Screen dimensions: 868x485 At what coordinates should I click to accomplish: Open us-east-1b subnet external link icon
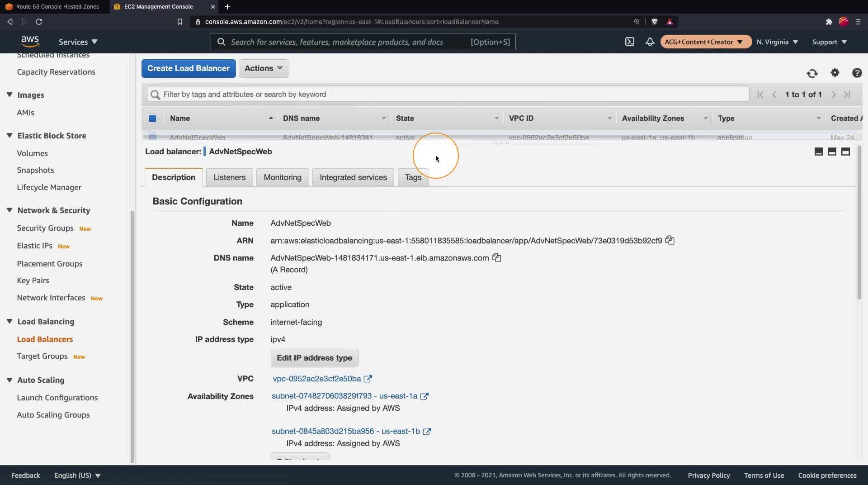point(427,431)
